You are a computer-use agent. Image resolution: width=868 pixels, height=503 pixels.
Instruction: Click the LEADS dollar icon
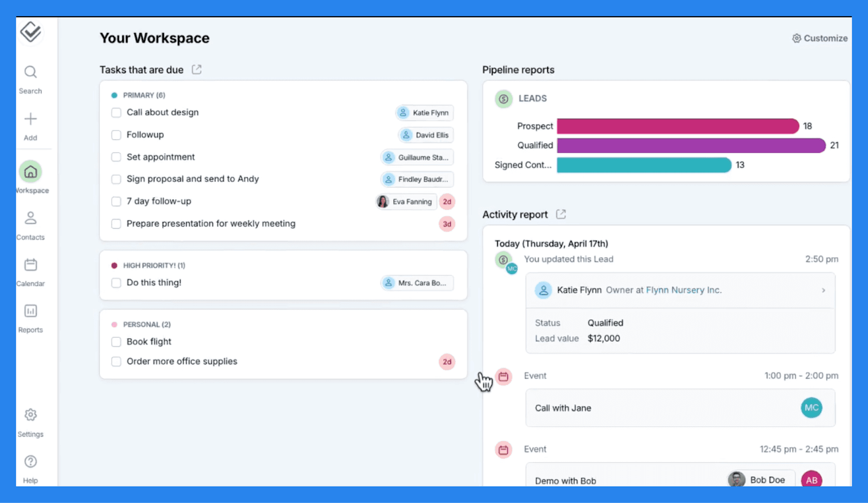pyautogui.click(x=503, y=99)
